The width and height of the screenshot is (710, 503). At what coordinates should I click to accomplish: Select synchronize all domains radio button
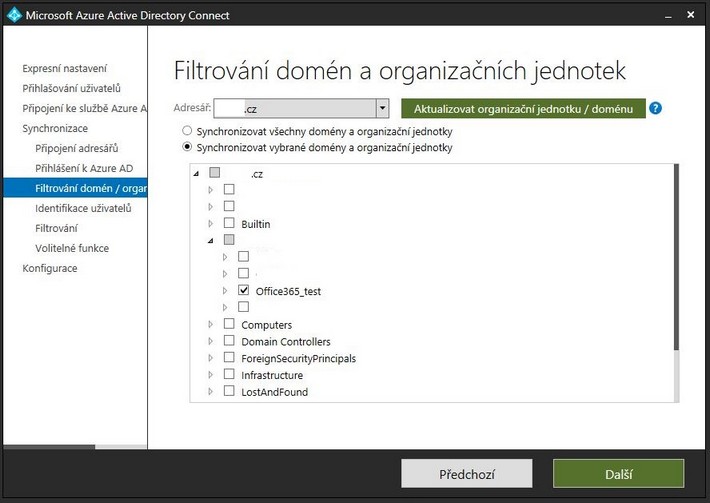coord(187,131)
